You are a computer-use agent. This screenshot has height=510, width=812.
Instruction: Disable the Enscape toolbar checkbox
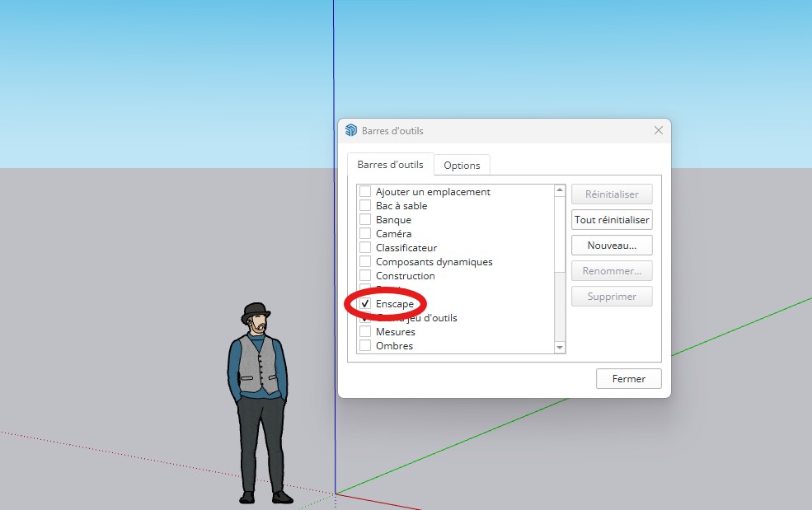(365, 303)
